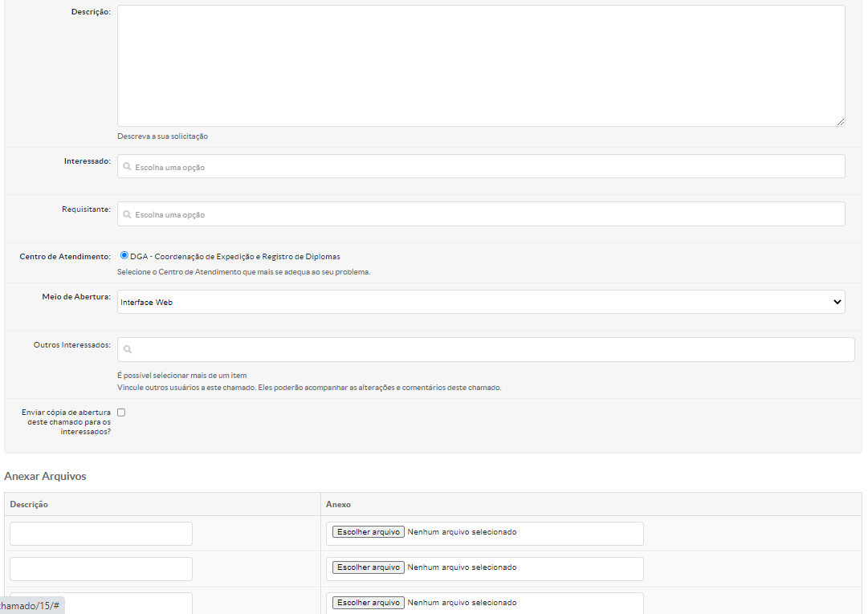The image size is (868, 614).
Task: Click the Descrição column header in attachments table
Action: [x=29, y=504]
